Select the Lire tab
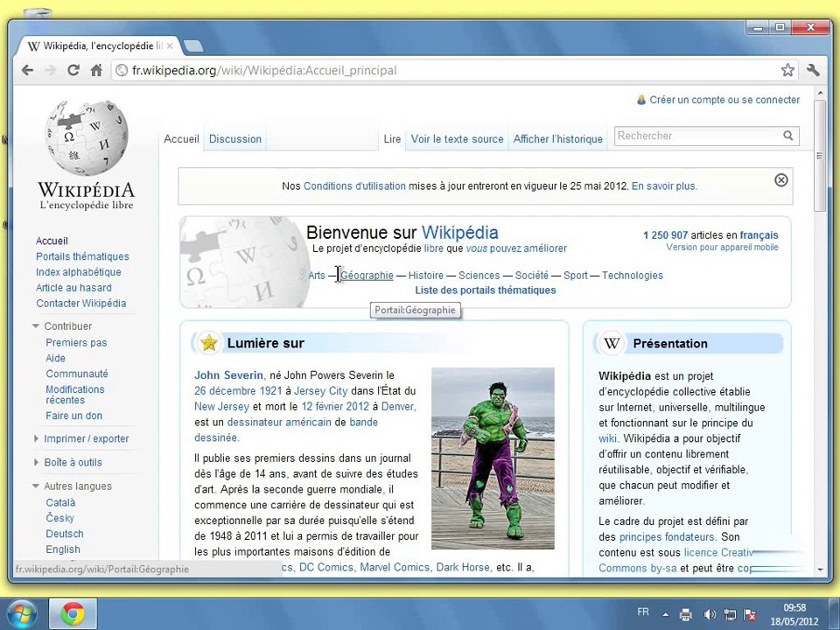This screenshot has width=840, height=630. (392, 139)
